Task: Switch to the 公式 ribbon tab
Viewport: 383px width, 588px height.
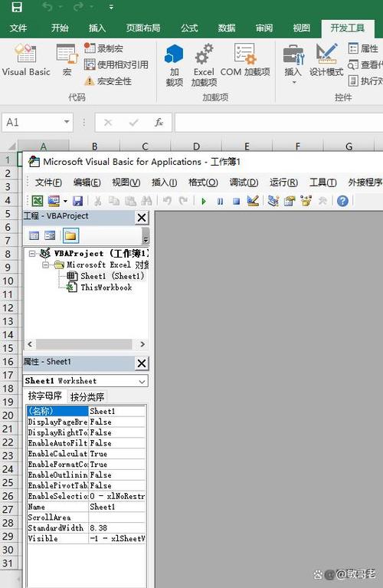Action: coord(189,28)
